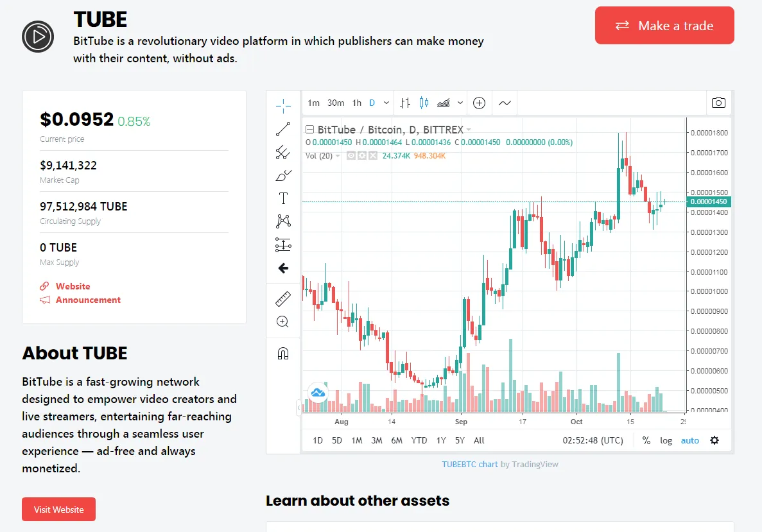Activate the zoom in tool

pyautogui.click(x=282, y=322)
